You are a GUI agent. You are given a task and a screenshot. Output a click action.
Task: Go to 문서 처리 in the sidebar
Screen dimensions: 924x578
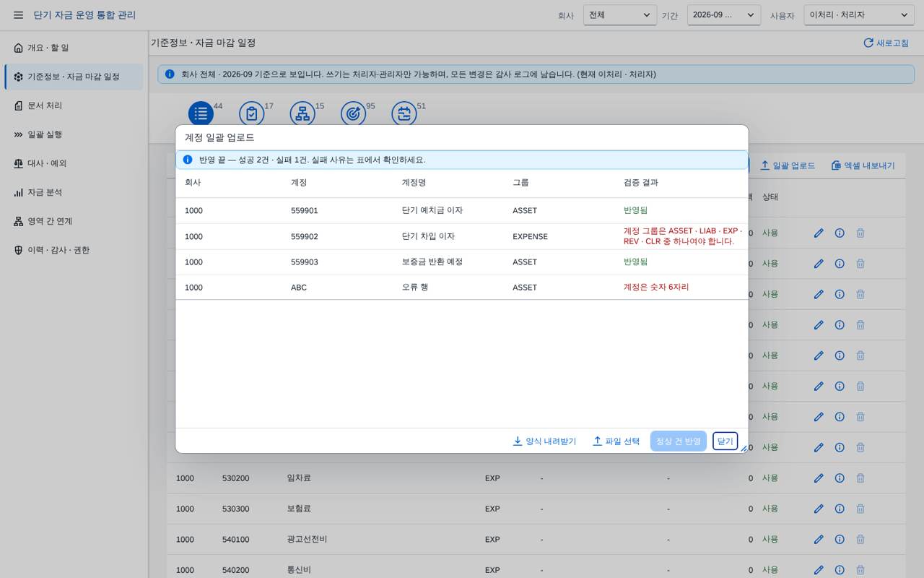[x=74, y=105]
